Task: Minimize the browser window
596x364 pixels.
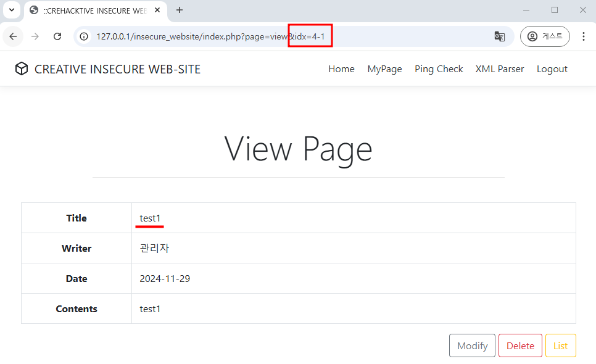Action: (x=526, y=10)
